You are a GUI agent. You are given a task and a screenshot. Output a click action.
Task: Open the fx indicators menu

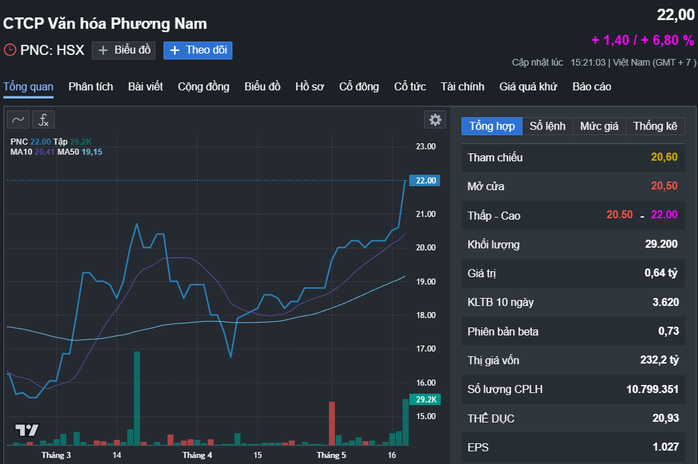(x=45, y=120)
